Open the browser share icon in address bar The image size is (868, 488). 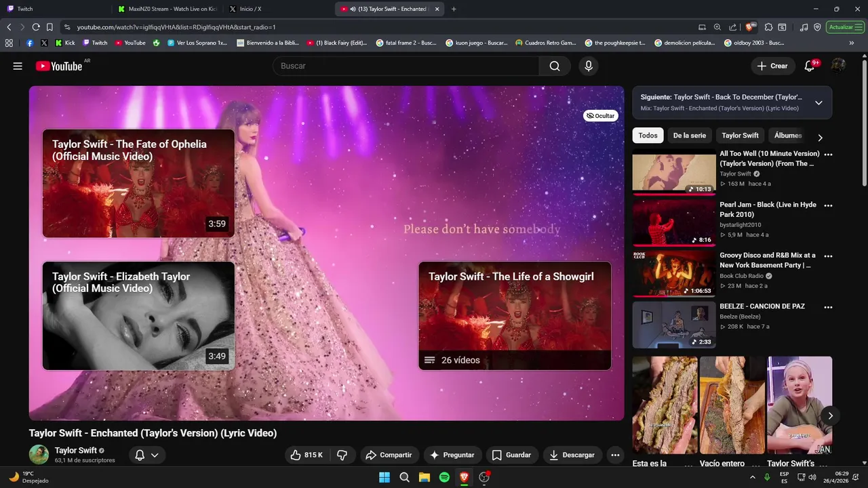[733, 27]
